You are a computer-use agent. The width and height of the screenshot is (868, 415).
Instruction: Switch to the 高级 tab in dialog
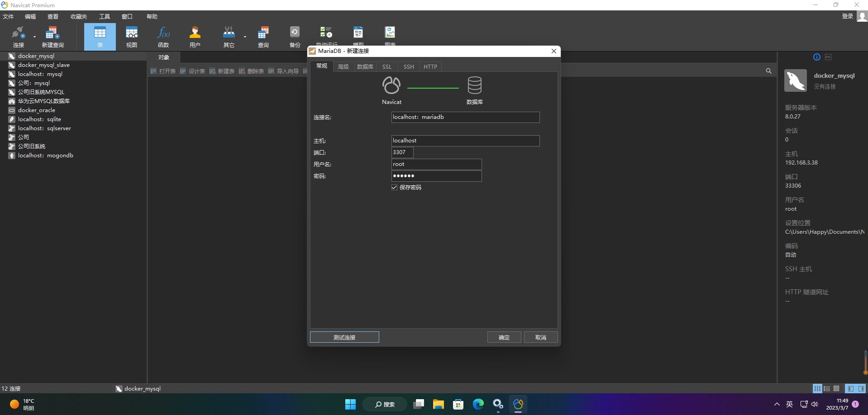pos(343,67)
